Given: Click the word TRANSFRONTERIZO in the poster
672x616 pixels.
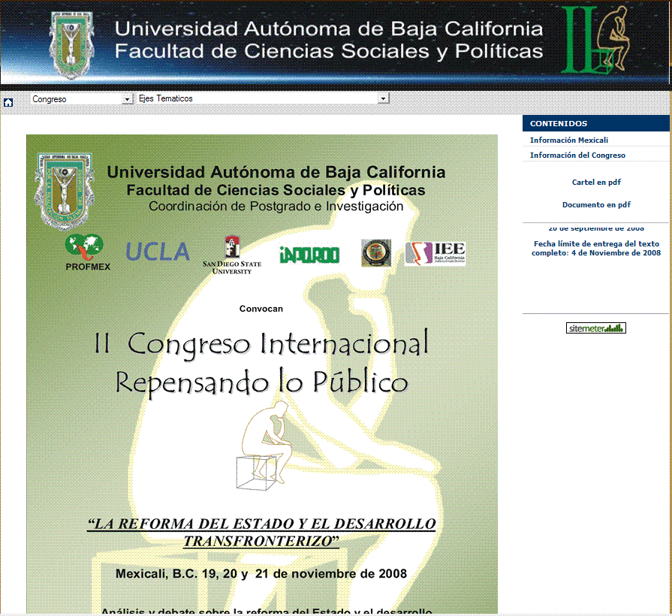Looking at the screenshot, I should pyautogui.click(x=261, y=541).
